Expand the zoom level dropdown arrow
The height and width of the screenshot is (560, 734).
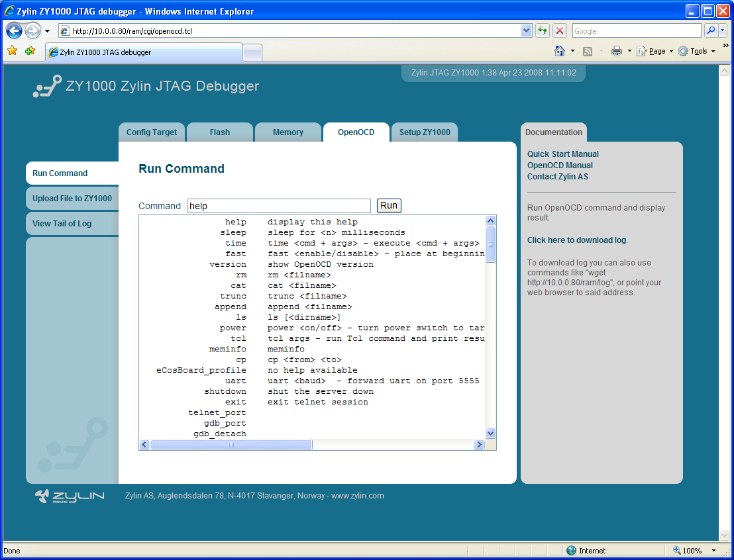[713, 551]
